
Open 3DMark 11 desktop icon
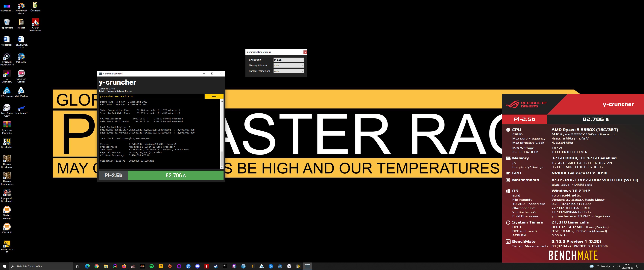pyautogui.click(x=7, y=228)
